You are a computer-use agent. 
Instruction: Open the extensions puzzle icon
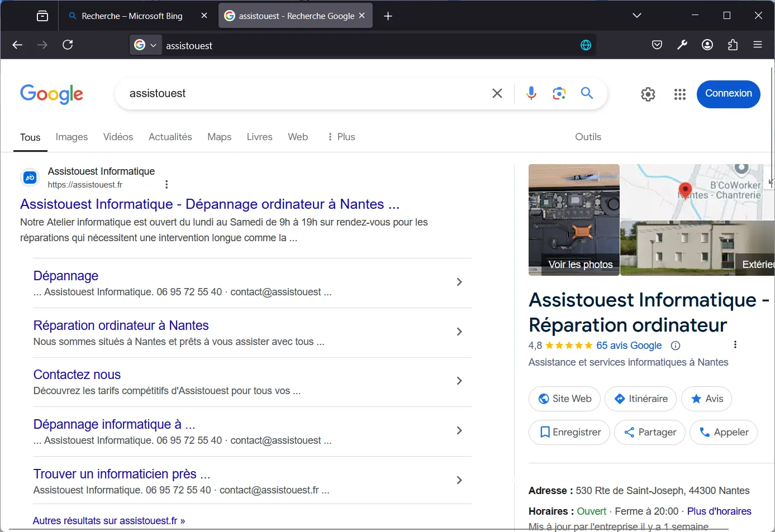point(733,45)
